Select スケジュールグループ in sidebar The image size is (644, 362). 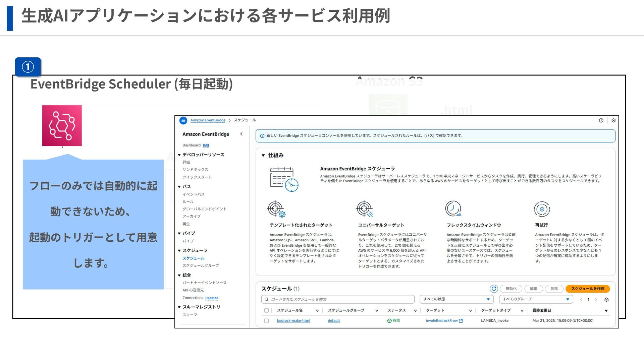point(201,265)
